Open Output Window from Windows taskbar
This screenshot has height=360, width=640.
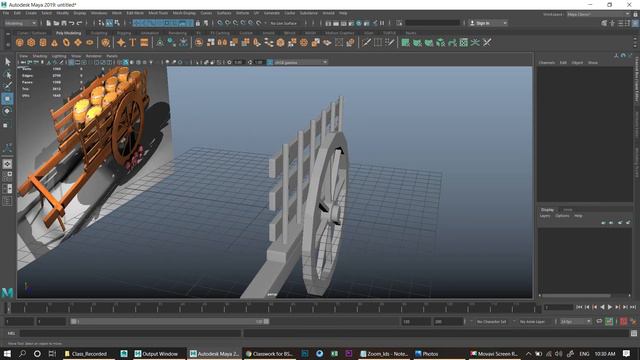click(x=157, y=354)
